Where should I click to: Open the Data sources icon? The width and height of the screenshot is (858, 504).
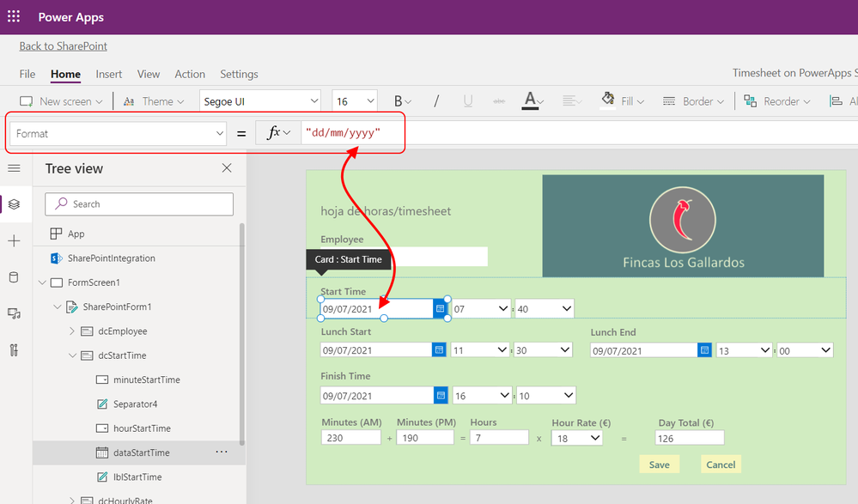click(x=15, y=276)
